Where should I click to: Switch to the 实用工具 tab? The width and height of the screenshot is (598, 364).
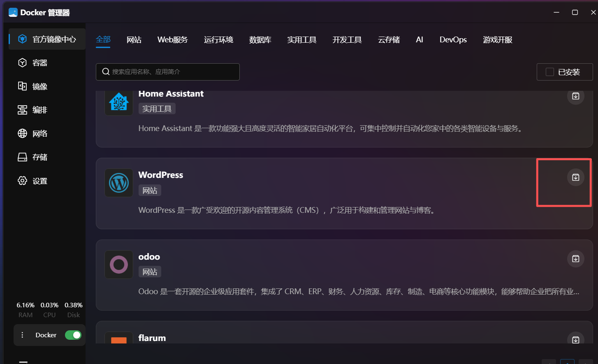click(302, 39)
